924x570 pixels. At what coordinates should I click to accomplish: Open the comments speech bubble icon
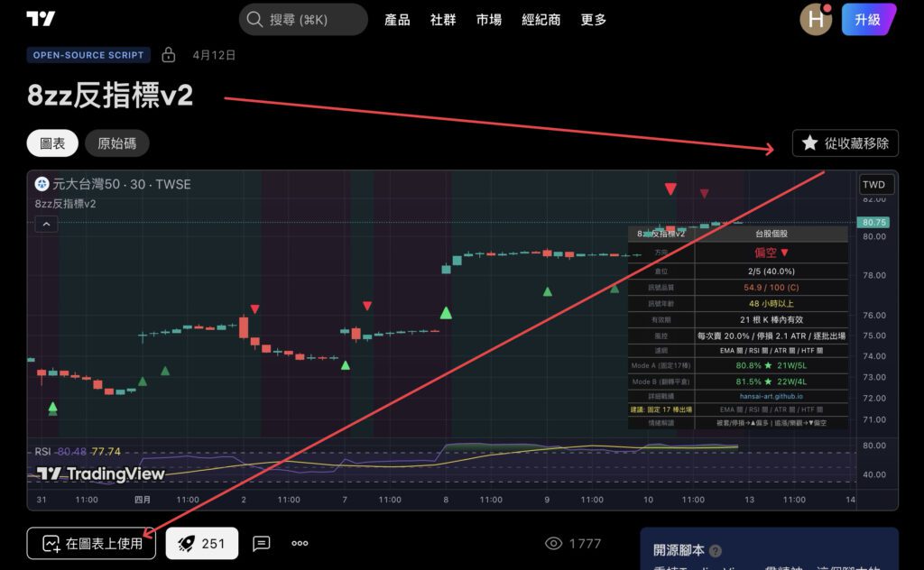tap(261, 543)
